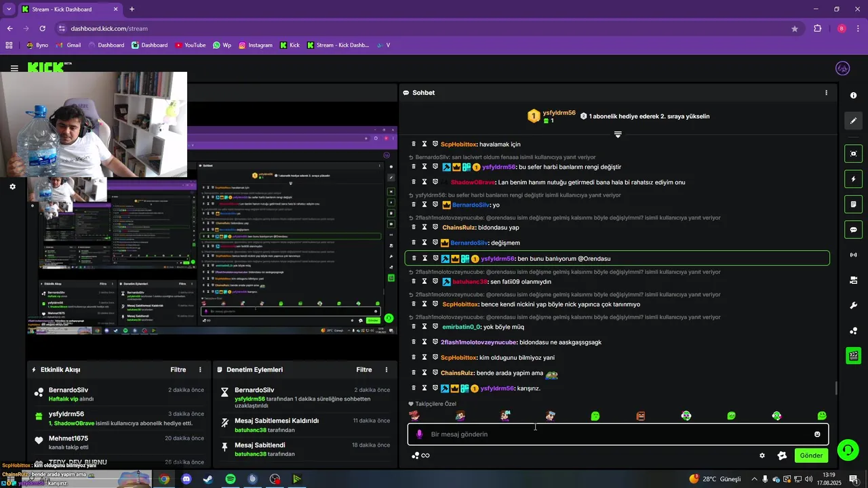Screen dimensions: 868x488
Task: Timeout emirbatin0_0 using hourglass icon
Action: (425, 327)
